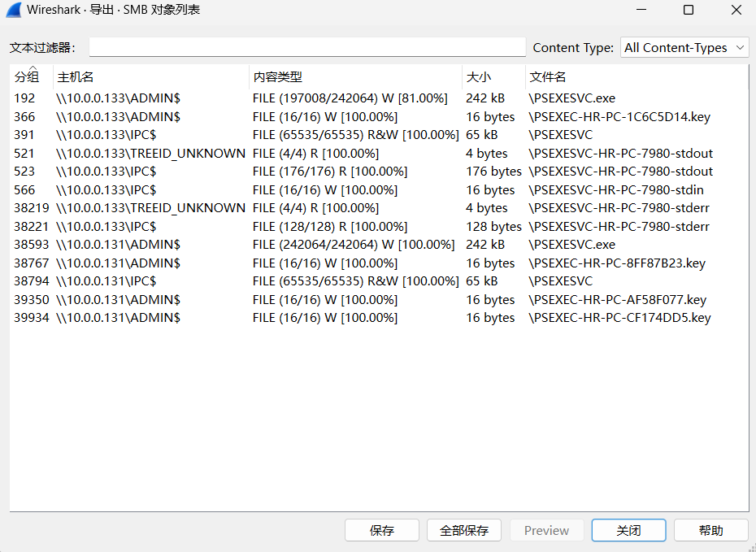Click the 帮助 button
Screen dimensions: 756x552
711,530
